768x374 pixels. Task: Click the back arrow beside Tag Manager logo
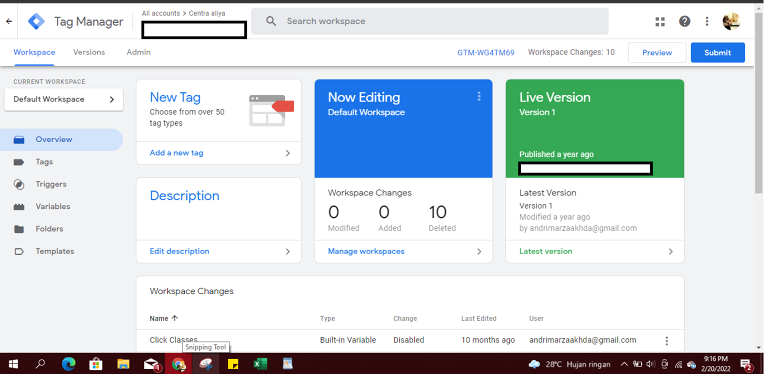point(9,22)
